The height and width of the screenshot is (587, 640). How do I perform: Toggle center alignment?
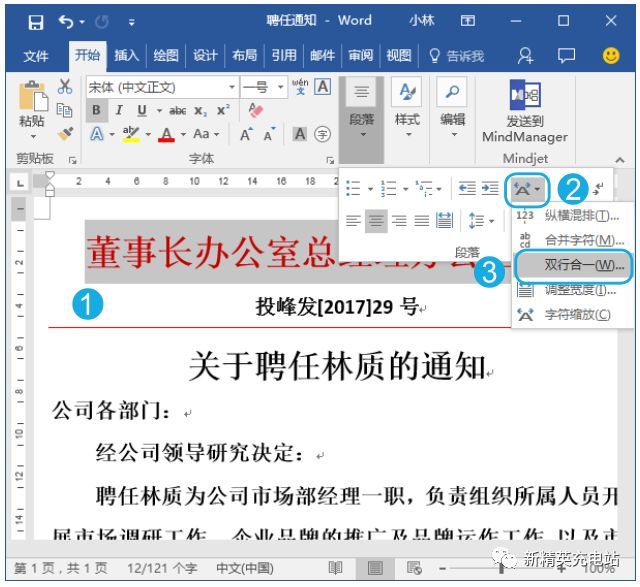click(376, 221)
